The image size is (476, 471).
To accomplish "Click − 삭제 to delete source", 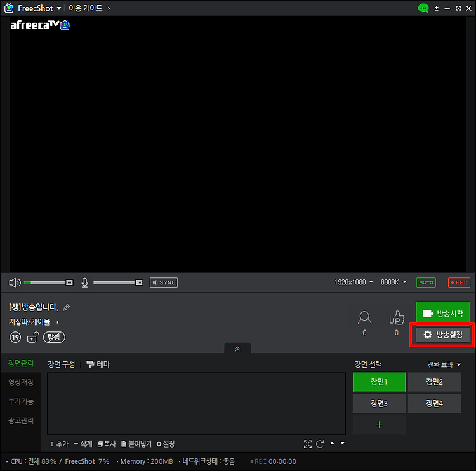I will tap(83, 444).
